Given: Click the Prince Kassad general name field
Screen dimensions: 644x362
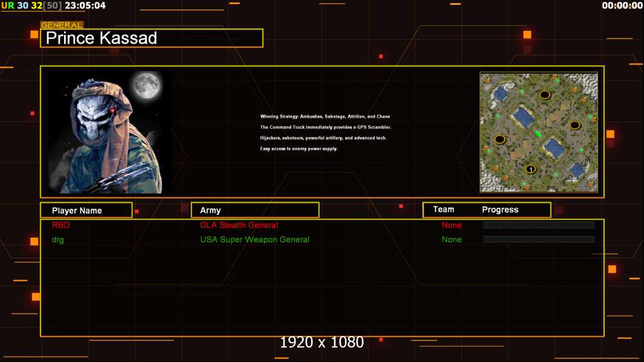Looking at the screenshot, I should point(152,38).
